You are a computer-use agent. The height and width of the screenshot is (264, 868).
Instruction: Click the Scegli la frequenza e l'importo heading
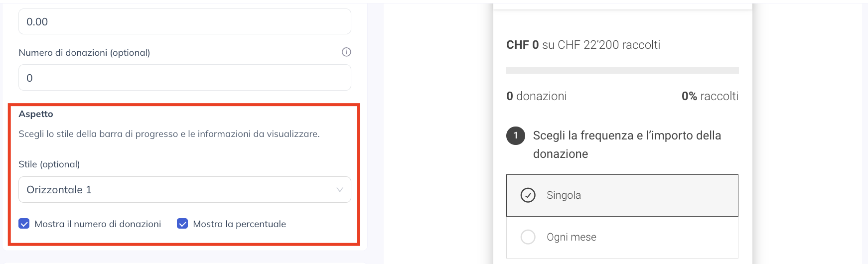point(627,144)
